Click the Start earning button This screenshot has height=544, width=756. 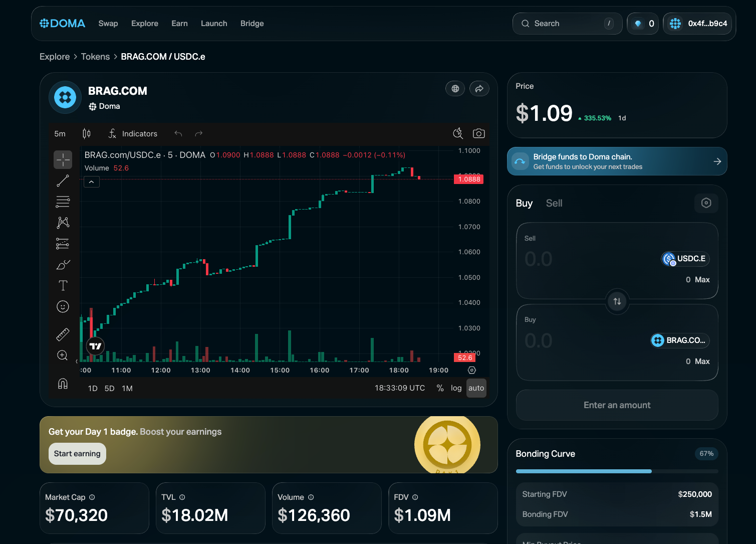(77, 454)
